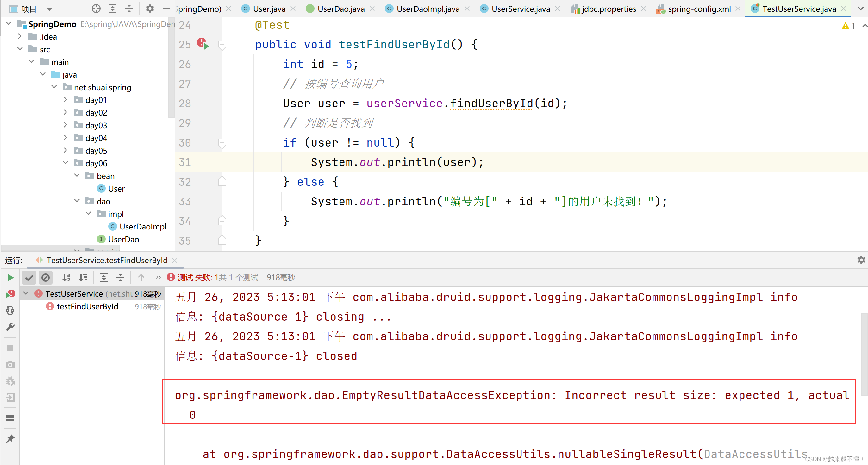Image resolution: width=868 pixels, height=465 pixels.
Task: Collapse the day06 package
Action: tap(66, 163)
